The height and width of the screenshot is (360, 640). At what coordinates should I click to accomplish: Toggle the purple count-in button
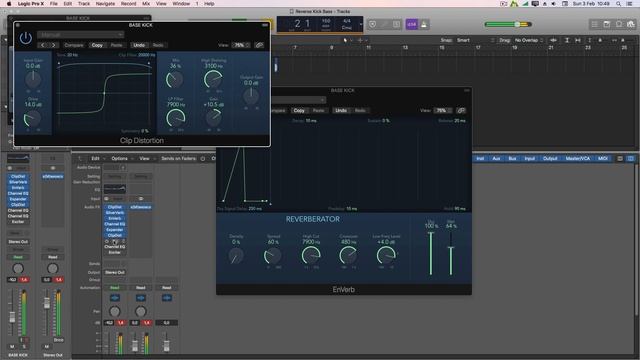point(411,24)
